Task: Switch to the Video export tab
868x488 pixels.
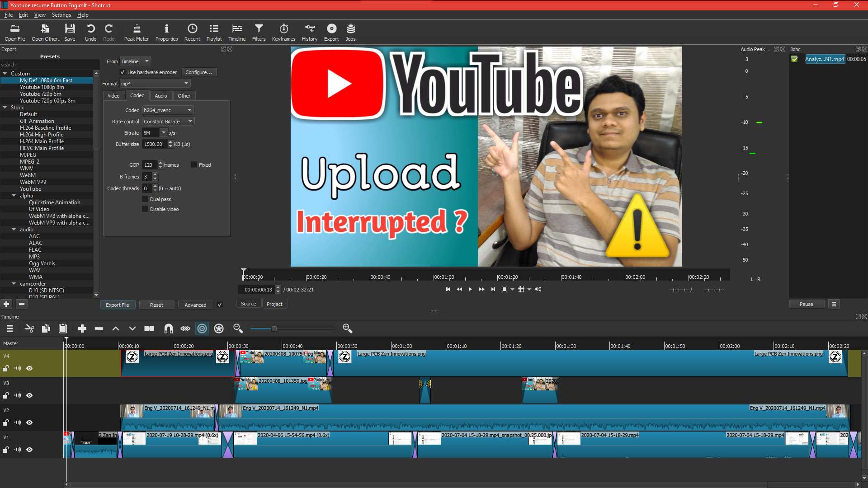Action: click(x=114, y=96)
